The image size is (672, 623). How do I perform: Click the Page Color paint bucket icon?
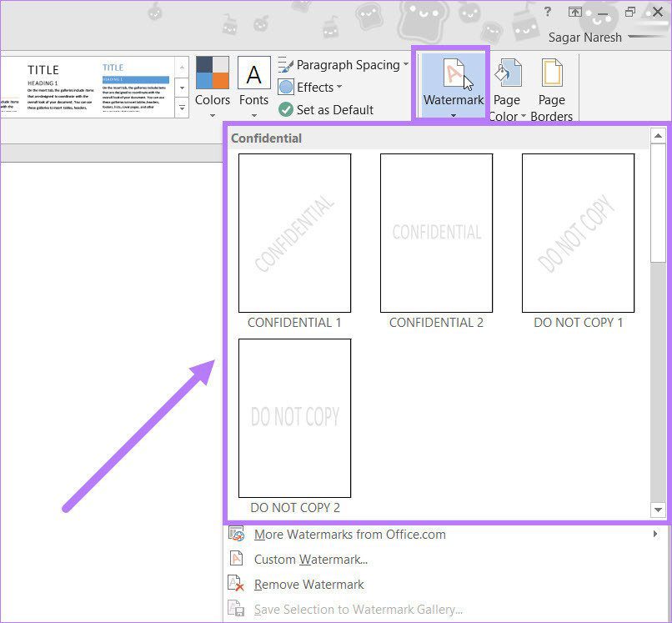508,73
